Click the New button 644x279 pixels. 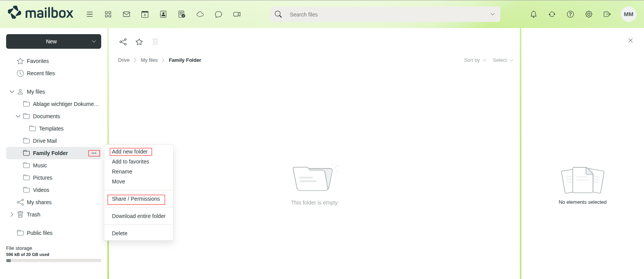[x=51, y=41]
